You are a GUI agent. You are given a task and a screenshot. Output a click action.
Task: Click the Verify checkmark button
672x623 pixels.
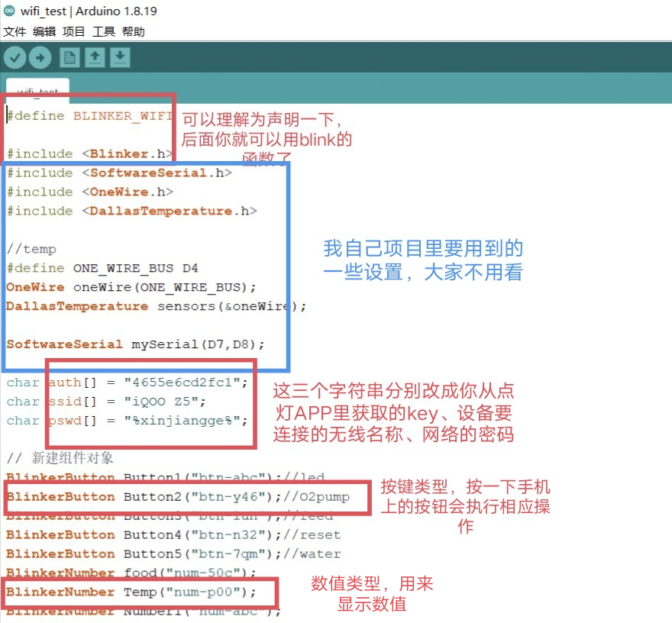[x=15, y=57]
